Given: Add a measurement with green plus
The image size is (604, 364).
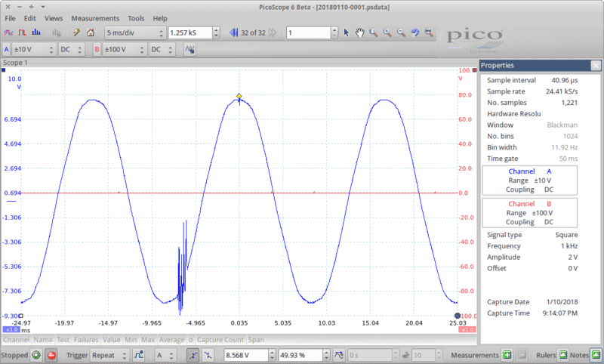Looking at the screenshot, I should click(508, 355).
